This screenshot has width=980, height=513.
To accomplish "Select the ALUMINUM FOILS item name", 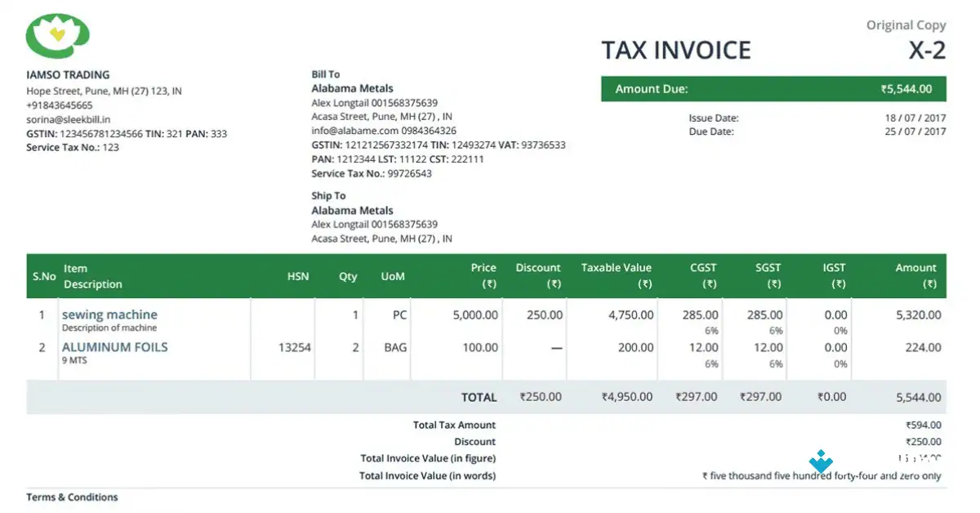I will (x=115, y=346).
